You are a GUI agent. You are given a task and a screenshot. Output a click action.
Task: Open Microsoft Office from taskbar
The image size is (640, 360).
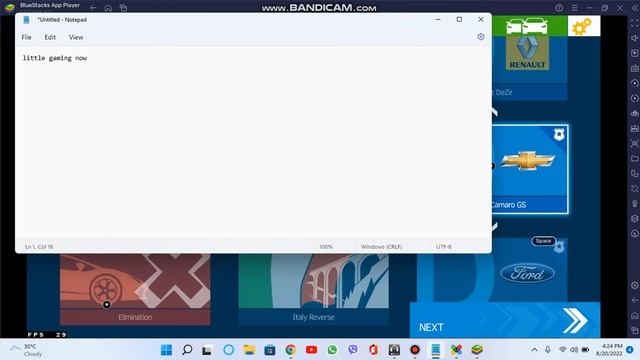373,350
